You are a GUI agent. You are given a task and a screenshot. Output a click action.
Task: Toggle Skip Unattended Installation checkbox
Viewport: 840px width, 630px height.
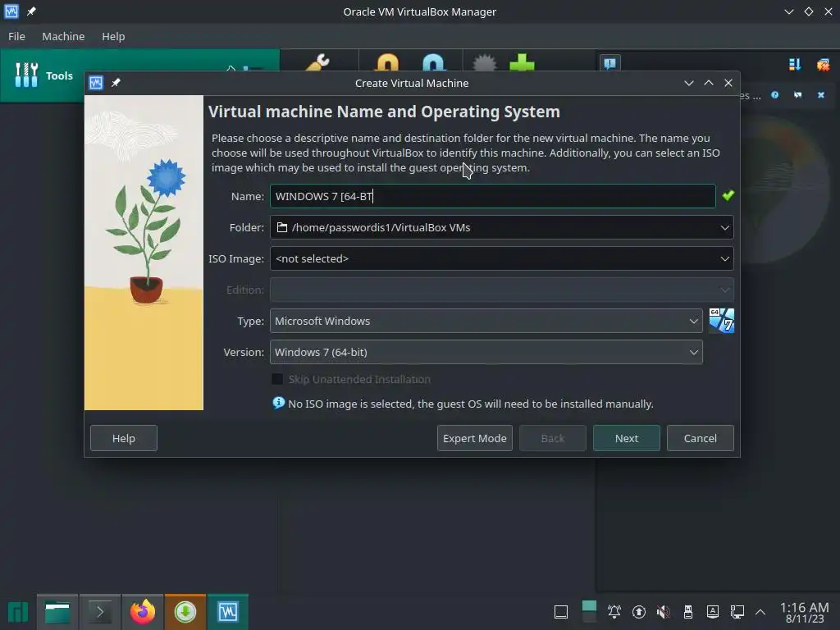pyautogui.click(x=277, y=379)
